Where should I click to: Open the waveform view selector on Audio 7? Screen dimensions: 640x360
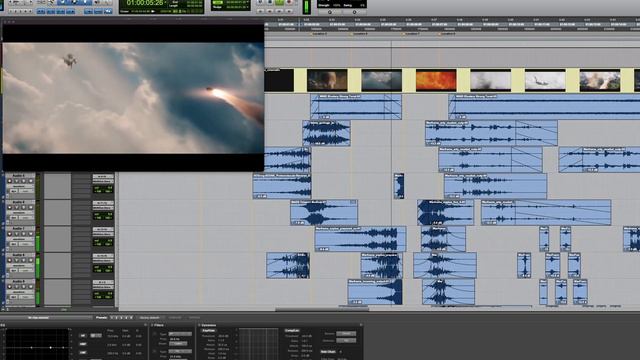tap(19, 239)
